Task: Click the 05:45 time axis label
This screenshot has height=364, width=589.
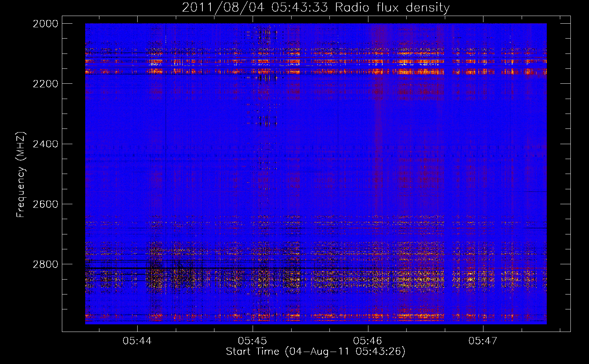Action: pos(252,341)
